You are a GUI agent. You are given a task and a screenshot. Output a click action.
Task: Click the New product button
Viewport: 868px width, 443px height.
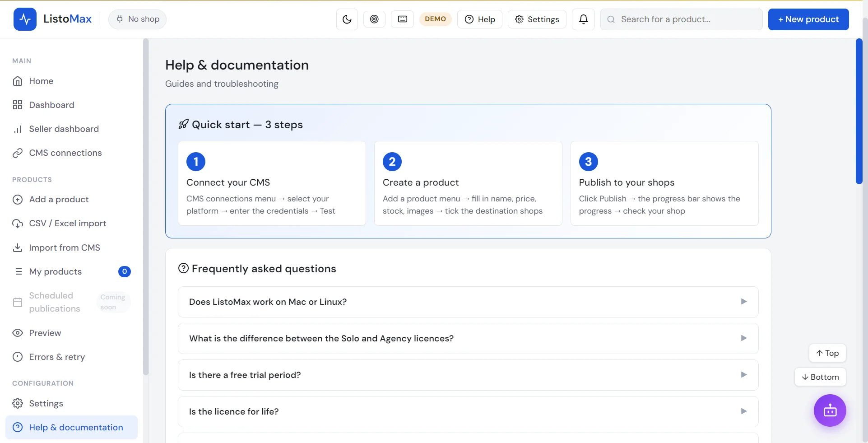(x=808, y=19)
